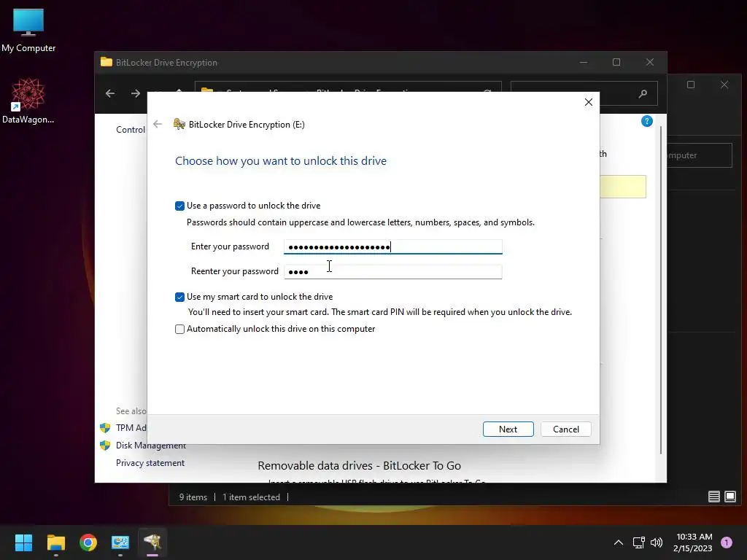Screen dimensions: 747x560
Task: Click the BitLocker keys icon in wizard header
Action: (x=179, y=124)
